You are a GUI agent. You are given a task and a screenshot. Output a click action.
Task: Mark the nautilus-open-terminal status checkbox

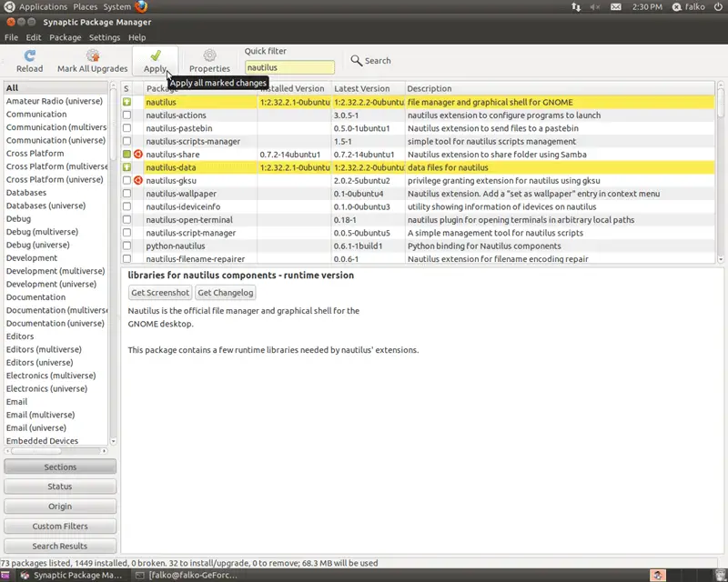(126, 219)
